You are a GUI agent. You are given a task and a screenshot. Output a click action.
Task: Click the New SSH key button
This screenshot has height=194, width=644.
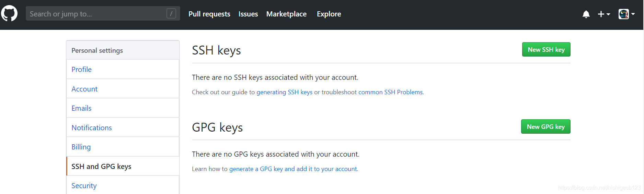[546, 49]
